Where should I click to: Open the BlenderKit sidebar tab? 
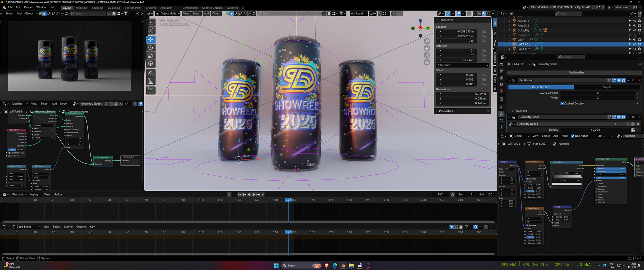click(x=494, y=57)
